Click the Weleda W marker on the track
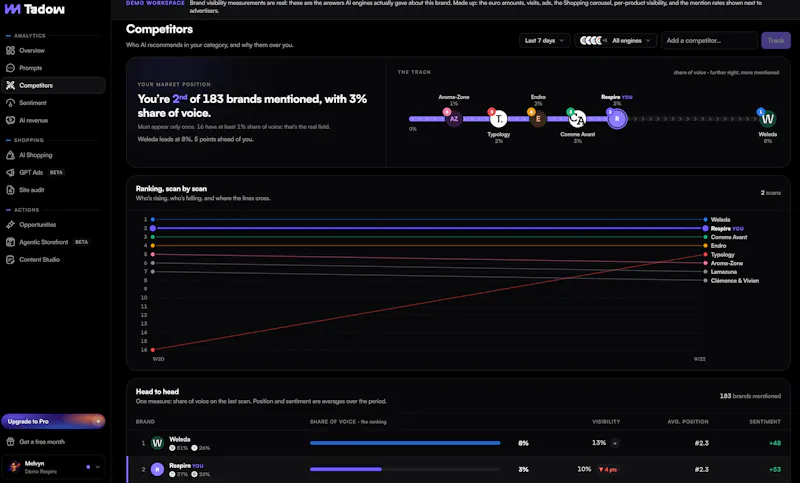This screenshot has height=483, width=800. (767, 119)
